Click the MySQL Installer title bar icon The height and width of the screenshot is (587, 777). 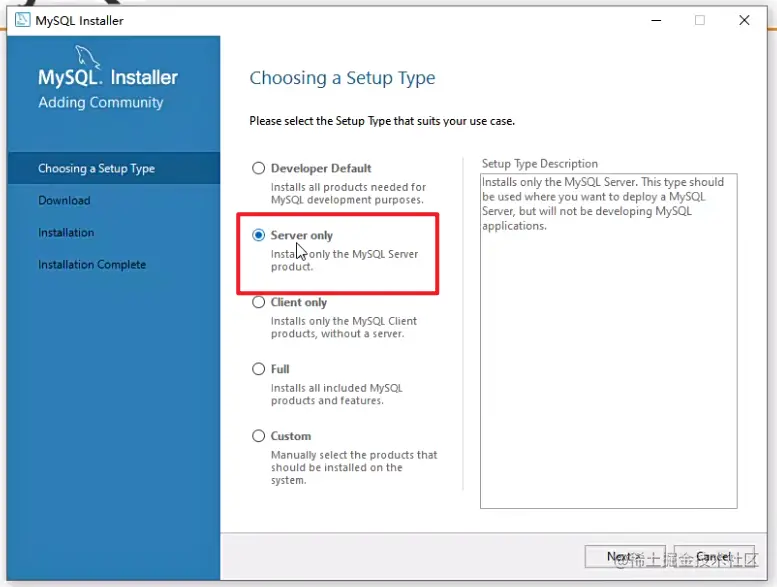(x=22, y=20)
